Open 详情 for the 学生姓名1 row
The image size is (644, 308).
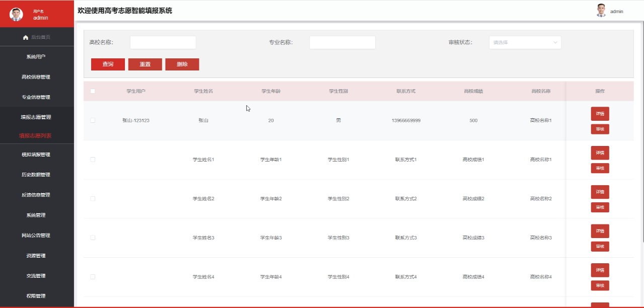pyautogui.click(x=600, y=152)
